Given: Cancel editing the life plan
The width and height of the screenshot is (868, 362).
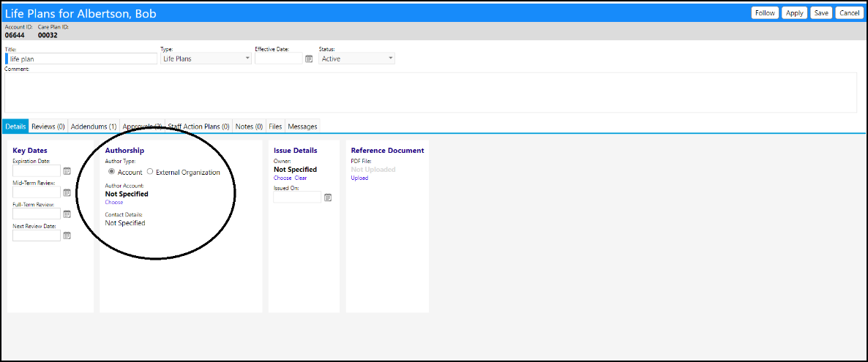Looking at the screenshot, I should coord(849,12).
